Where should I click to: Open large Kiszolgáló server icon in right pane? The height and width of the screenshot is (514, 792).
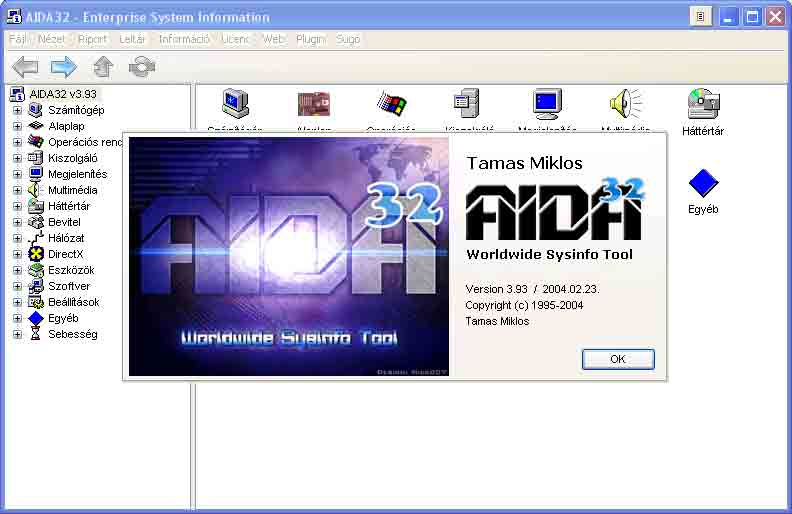tap(467, 104)
